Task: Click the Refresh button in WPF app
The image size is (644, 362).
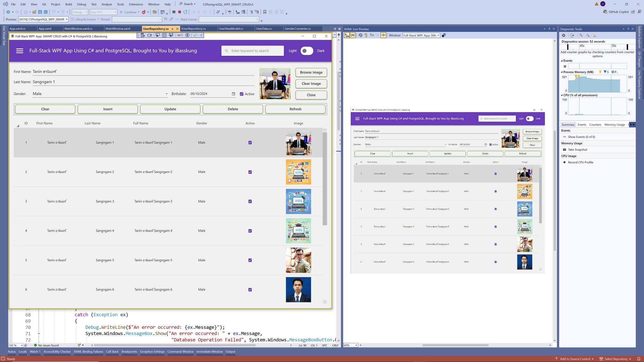Action: click(x=295, y=109)
